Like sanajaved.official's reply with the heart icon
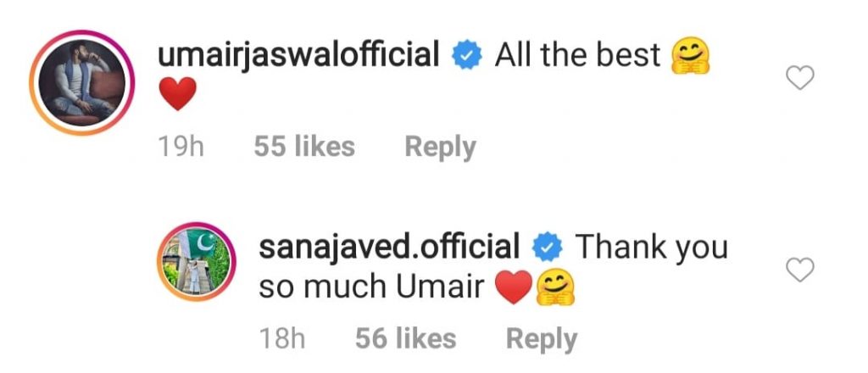This screenshot has height=373, width=868. [800, 270]
